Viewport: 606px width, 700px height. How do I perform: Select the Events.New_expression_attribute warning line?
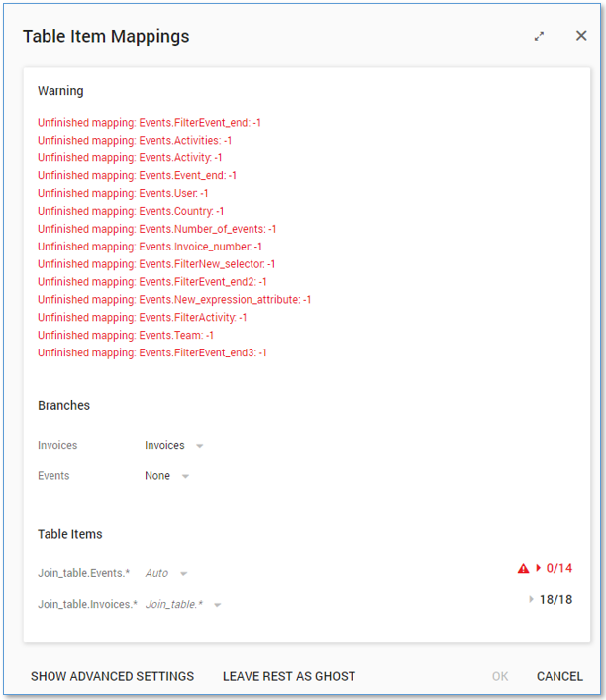(x=174, y=300)
